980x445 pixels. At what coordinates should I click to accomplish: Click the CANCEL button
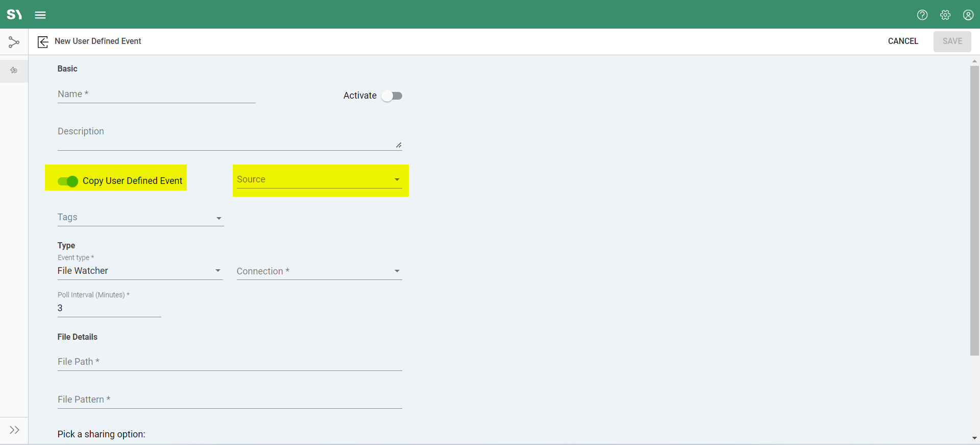902,41
